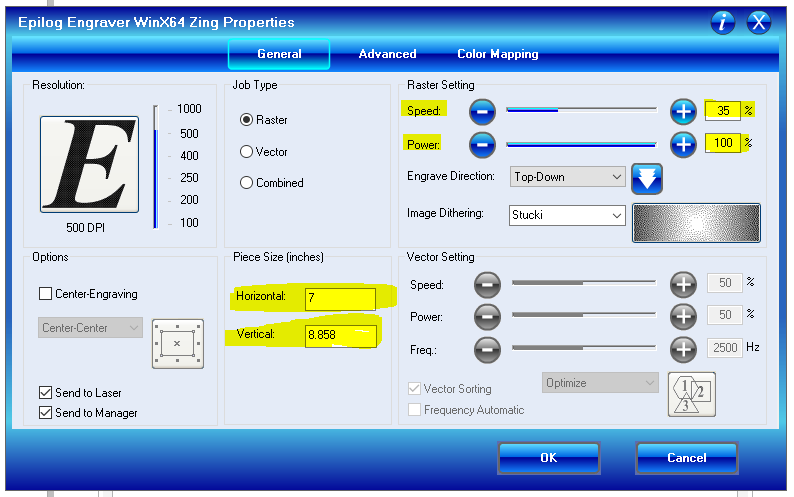Click the raster Speed slider track

[581, 110]
